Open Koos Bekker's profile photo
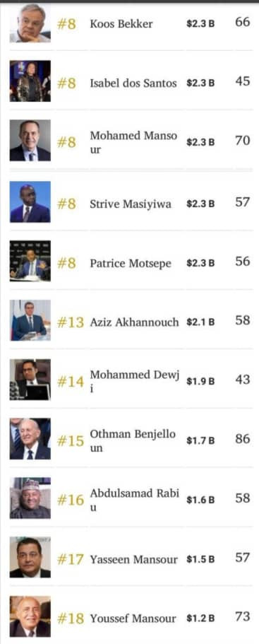Viewport: 259px width, 644px height. pos(30,23)
